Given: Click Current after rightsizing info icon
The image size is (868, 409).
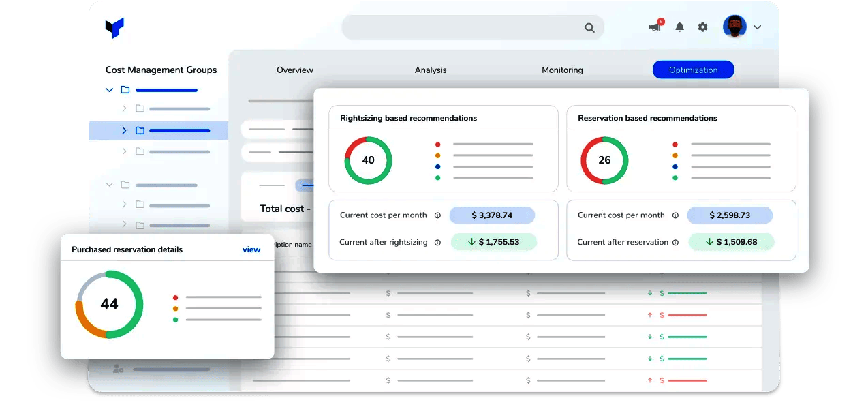Looking at the screenshot, I should pos(437,242).
